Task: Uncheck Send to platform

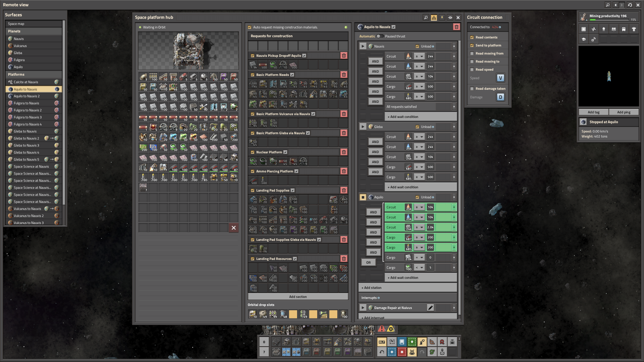Action: [x=472, y=46]
